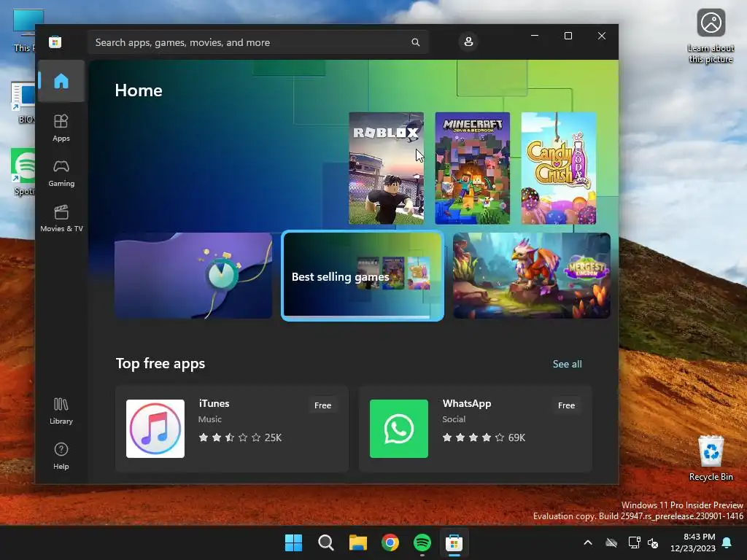Click Learn about this picture desktop icon
Screen dimensions: 747x560
point(711,36)
